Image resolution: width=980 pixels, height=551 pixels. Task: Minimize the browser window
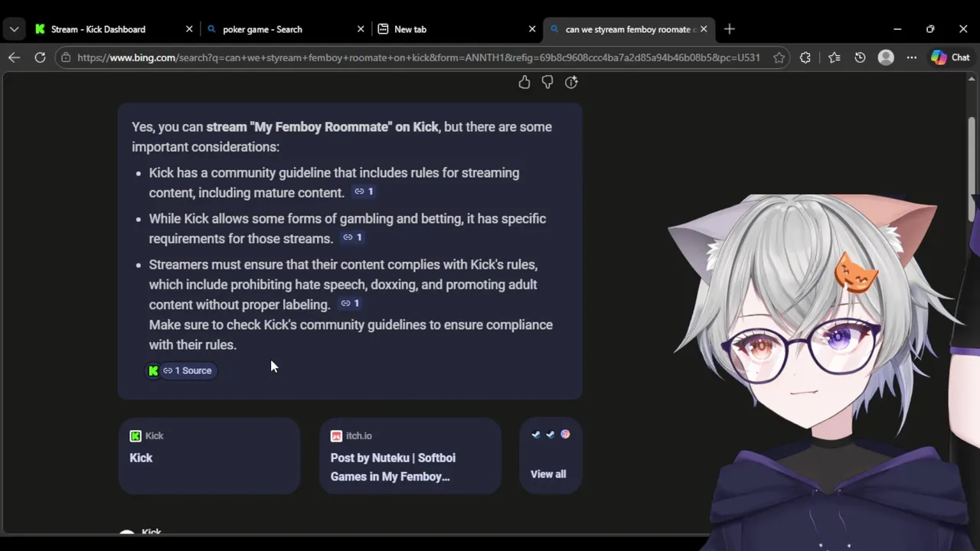(897, 29)
